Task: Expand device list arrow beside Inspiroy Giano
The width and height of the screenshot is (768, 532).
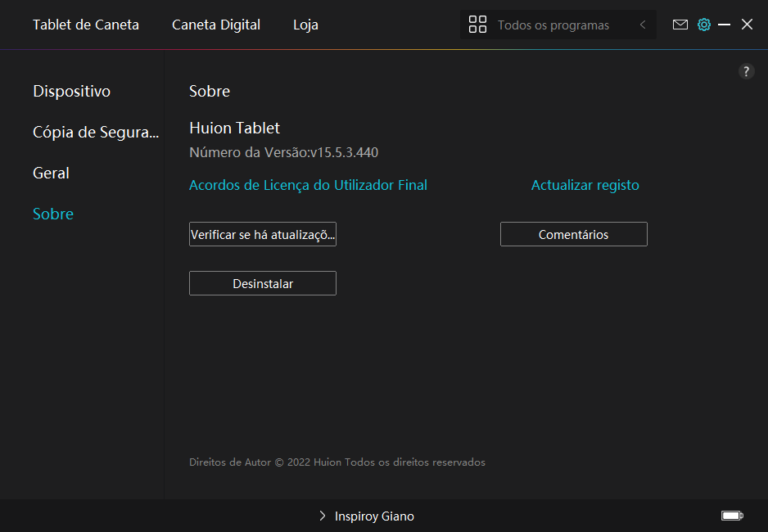Action: click(x=323, y=516)
